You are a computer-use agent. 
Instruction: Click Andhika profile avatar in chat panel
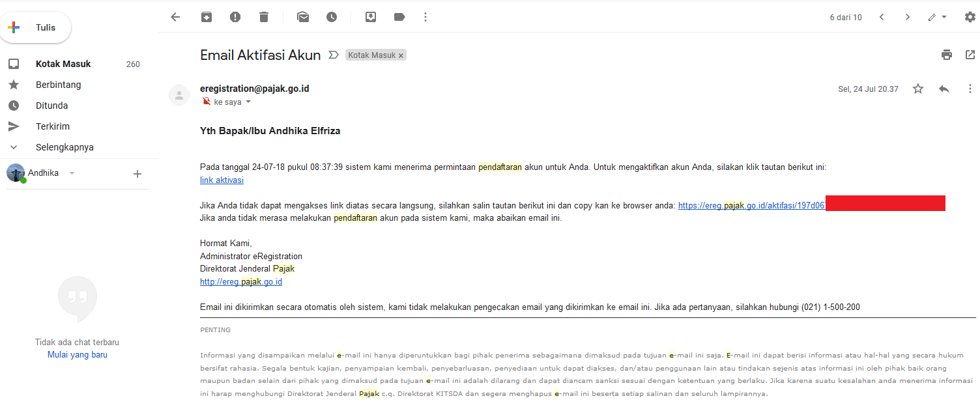click(16, 173)
